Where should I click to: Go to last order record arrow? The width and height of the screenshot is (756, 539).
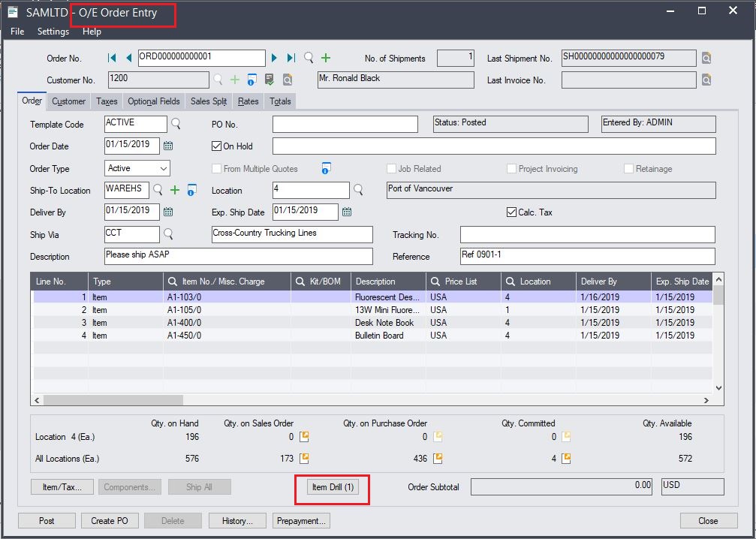pyautogui.click(x=291, y=58)
